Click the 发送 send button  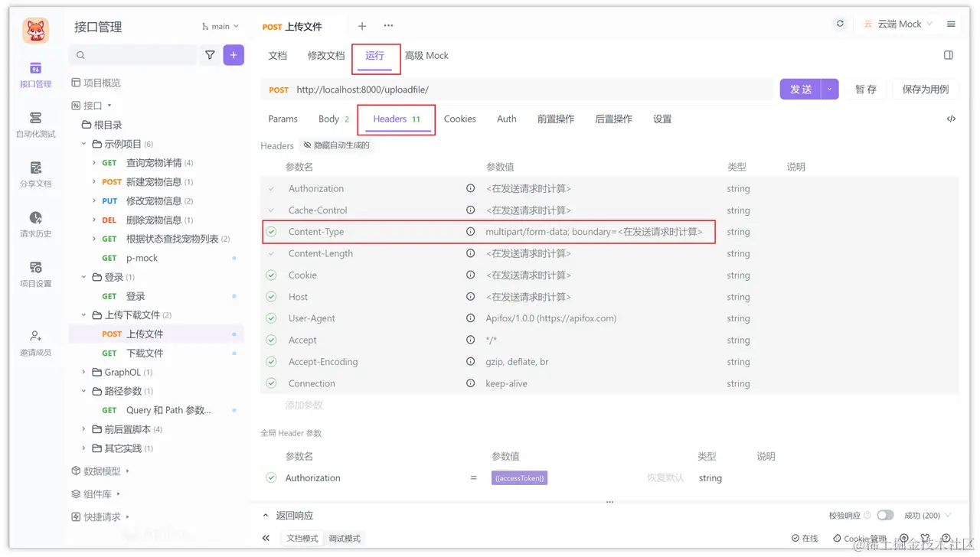click(799, 89)
